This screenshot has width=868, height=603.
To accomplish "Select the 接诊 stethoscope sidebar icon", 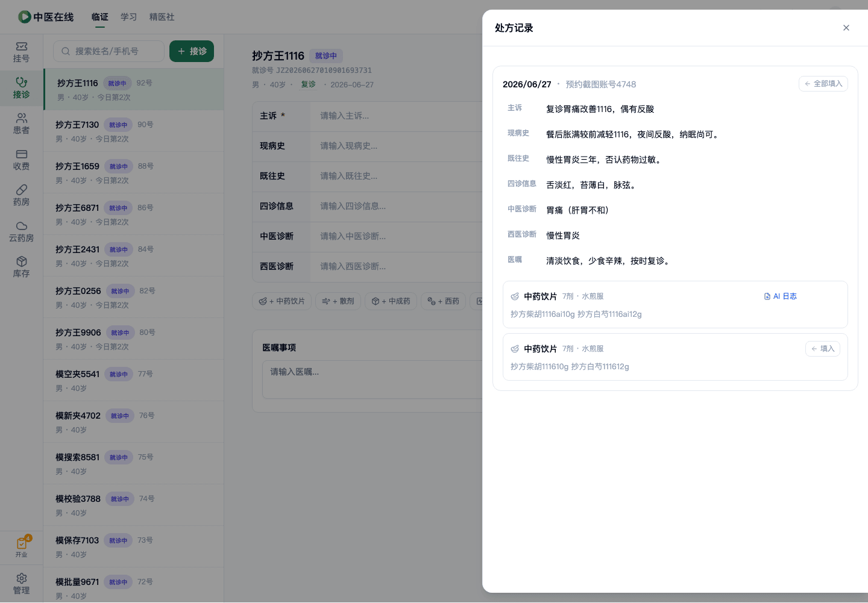I will [22, 82].
